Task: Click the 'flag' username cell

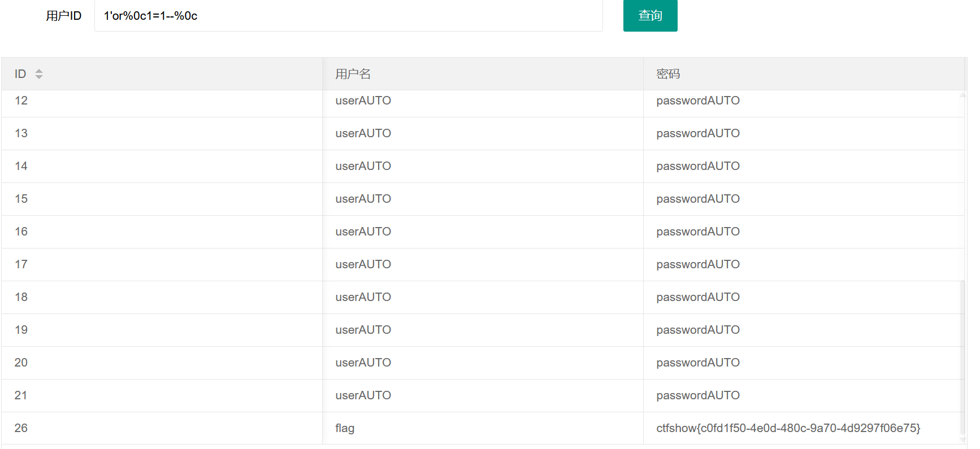Action: [x=345, y=428]
